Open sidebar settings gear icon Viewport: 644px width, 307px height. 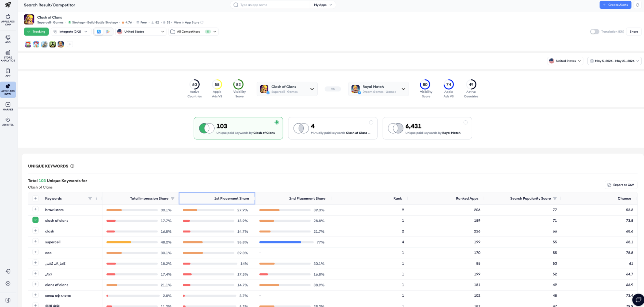pyautogui.click(x=8, y=284)
